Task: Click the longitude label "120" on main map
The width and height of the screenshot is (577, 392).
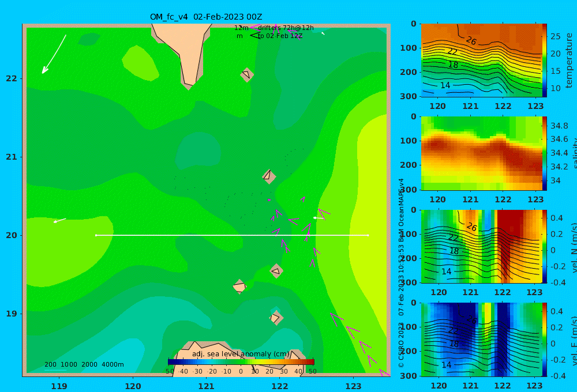Action: tap(133, 386)
